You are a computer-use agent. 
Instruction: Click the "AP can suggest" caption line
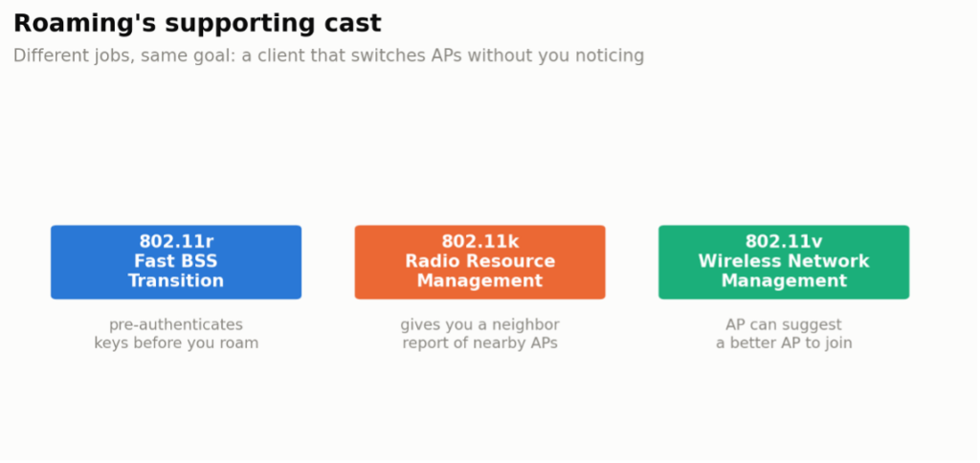[784, 325]
